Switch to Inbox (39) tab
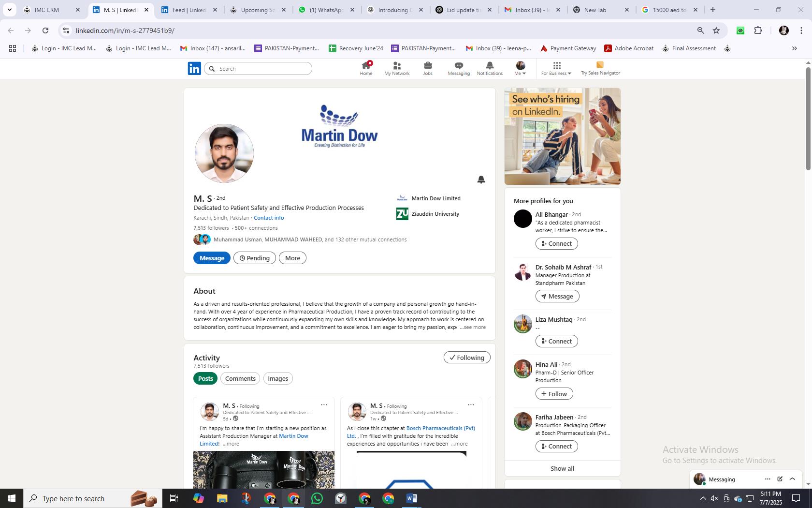The width and height of the screenshot is (812, 508). (x=533, y=10)
